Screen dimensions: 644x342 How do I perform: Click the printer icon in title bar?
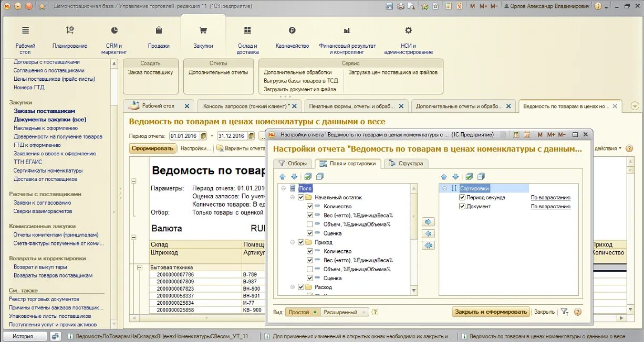click(x=401, y=6)
